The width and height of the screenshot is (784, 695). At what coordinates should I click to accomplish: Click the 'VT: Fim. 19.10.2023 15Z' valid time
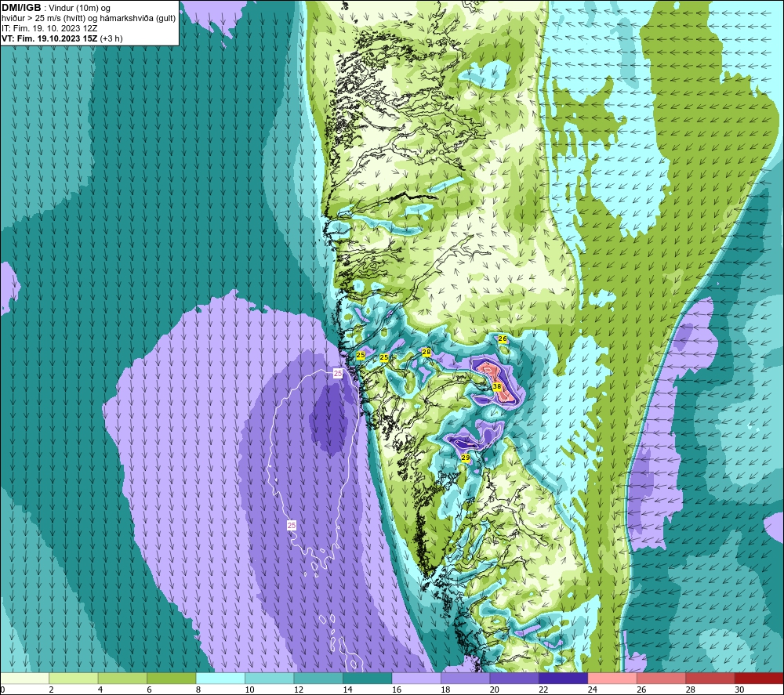49,38
